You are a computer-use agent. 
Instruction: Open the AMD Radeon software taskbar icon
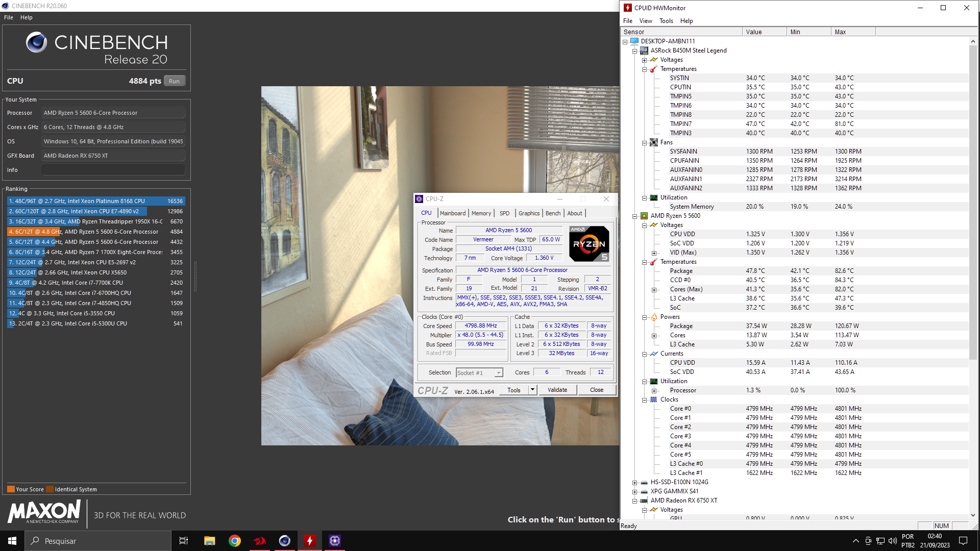[260, 541]
